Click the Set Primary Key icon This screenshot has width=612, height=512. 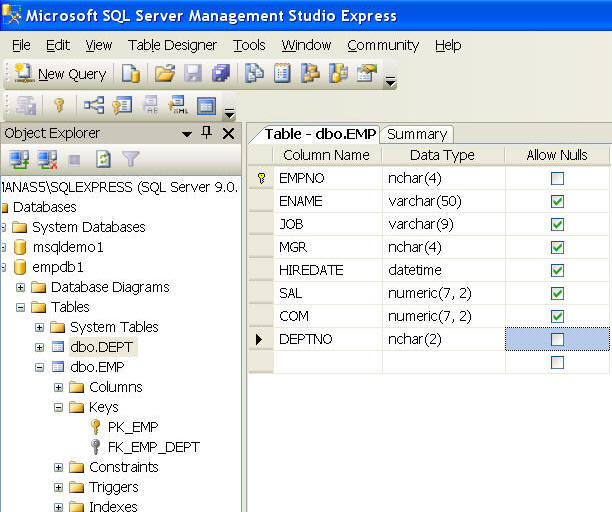click(x=59, y=105)
